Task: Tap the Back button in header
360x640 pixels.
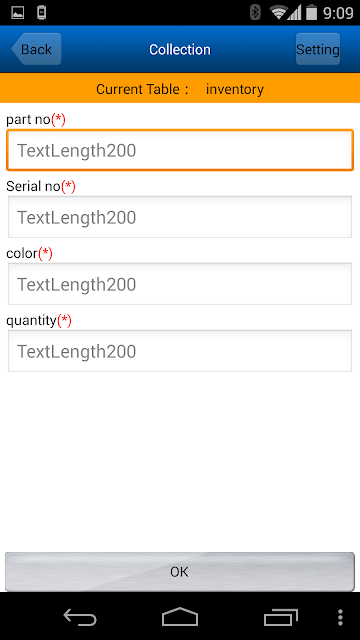Action: tap(36, 49)
